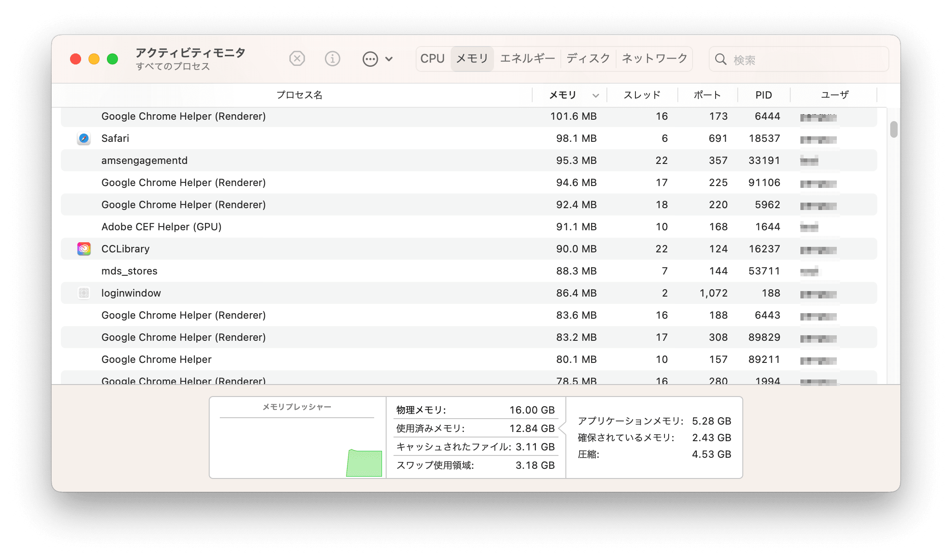The width and height of the screenshot is (952, 560).
Task: Select the loginwindow process row
Action: (x=469, y=293)
